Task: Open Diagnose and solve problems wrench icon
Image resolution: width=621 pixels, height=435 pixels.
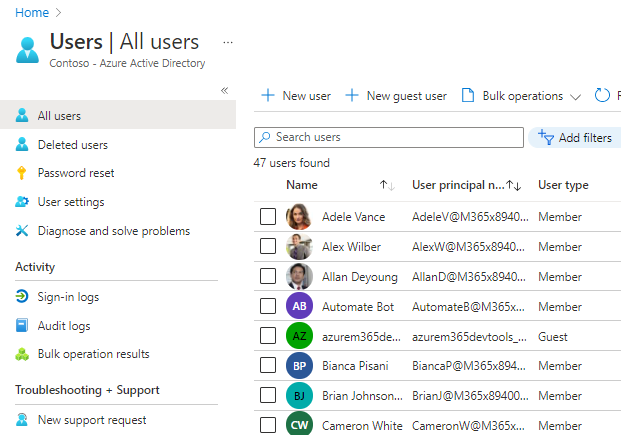Action: point(22,231)
